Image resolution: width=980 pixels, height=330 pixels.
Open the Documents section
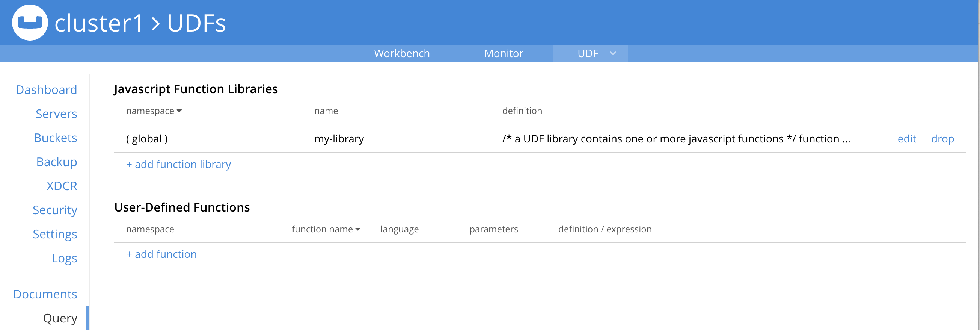click(45, 294)
